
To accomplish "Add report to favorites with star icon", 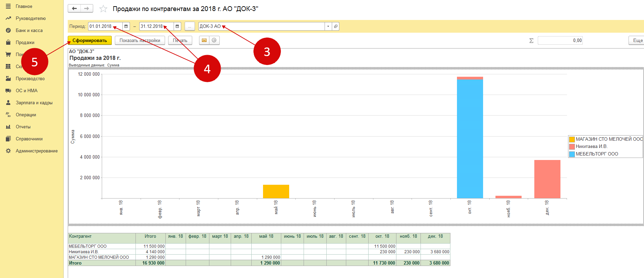I will click(103, 9).
